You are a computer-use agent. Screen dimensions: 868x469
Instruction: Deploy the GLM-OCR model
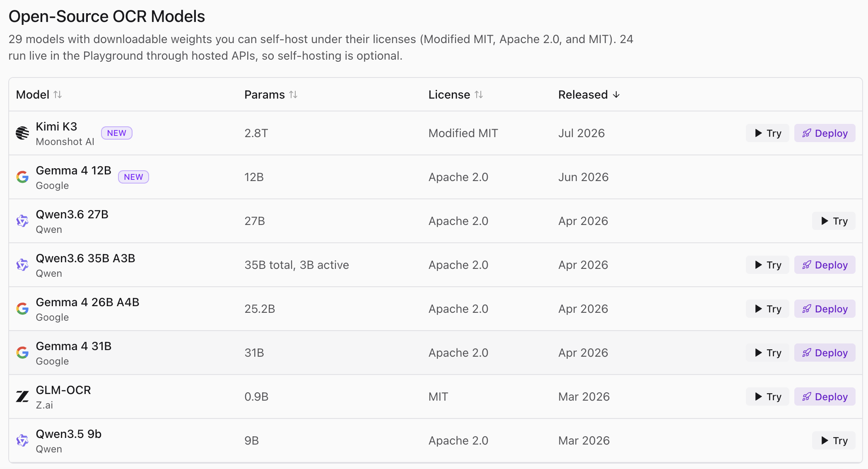(825, 396)
